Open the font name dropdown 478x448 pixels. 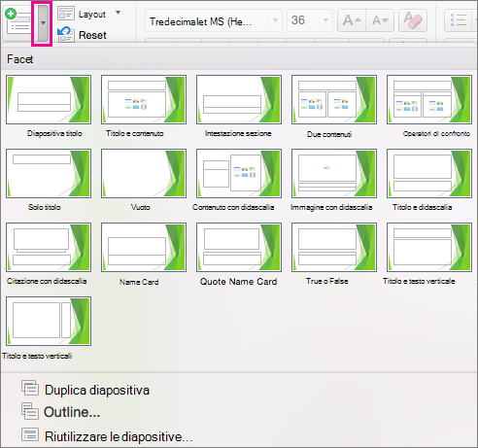click(275, 20)
